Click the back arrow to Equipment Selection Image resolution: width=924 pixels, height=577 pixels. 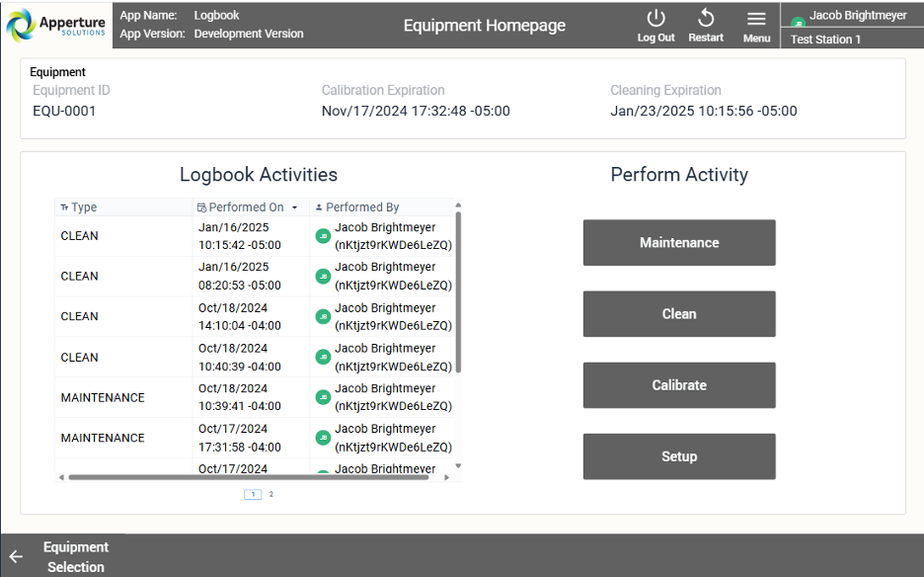click(x=17, y=556)
